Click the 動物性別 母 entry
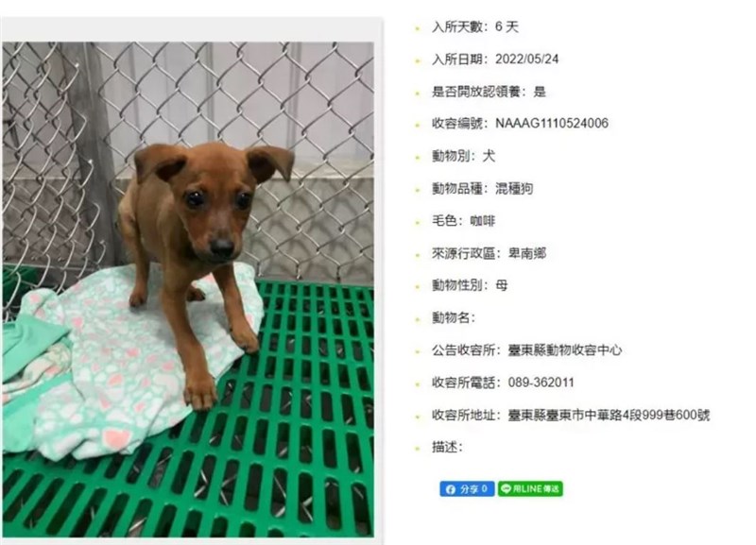Image resolution: width=756 pixels, height=545 pixels. (x=470, y=285)
